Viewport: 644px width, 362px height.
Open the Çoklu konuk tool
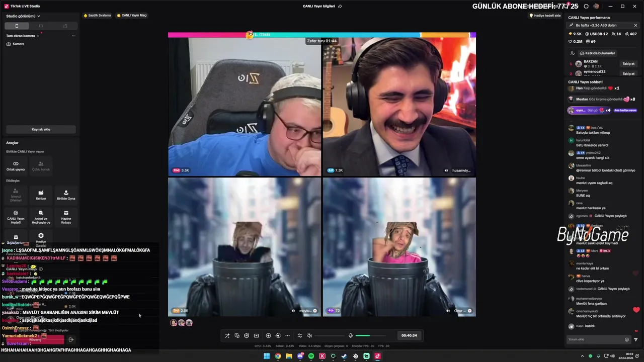coord(41,166)
